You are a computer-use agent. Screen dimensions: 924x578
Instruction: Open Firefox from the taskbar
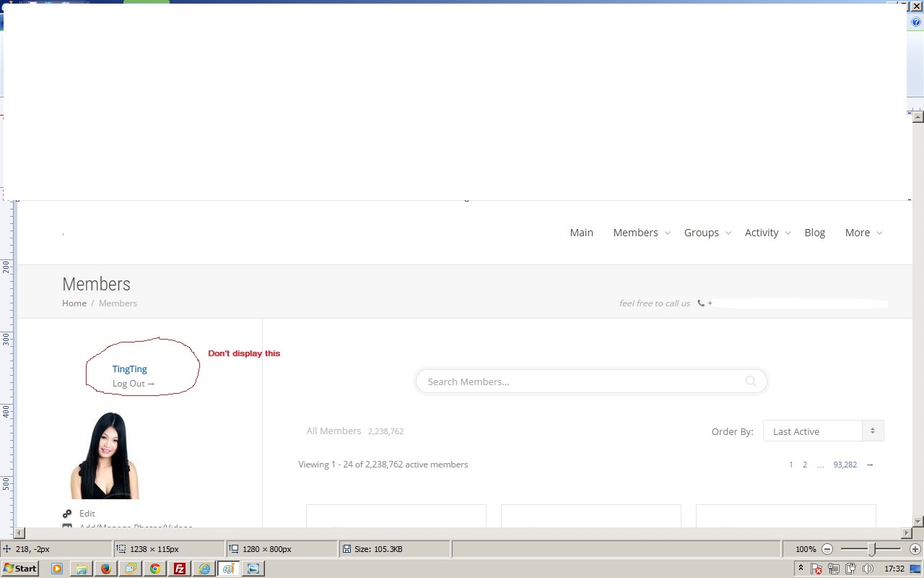click(x=105, y=569)
